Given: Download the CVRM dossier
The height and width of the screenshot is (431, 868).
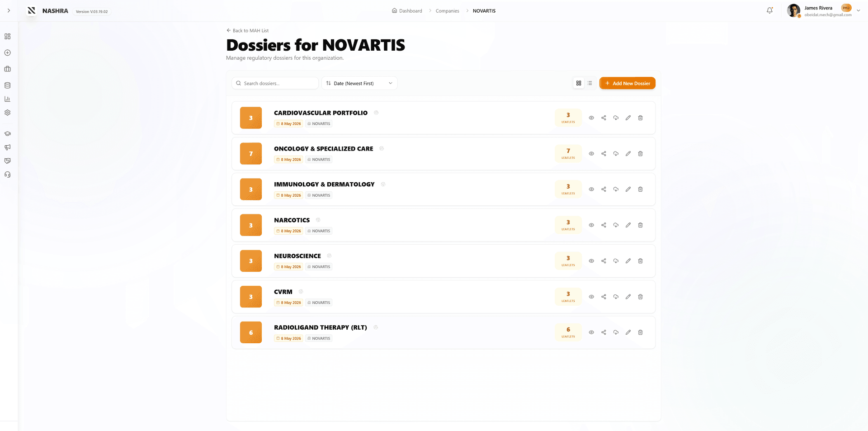Looking at the screenshot, I should coord(616,297).
